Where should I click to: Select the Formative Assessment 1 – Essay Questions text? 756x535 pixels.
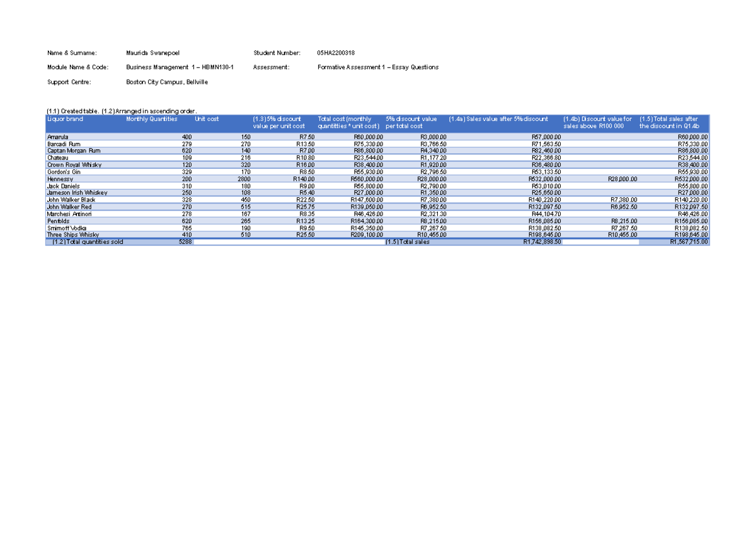(378, 67)
